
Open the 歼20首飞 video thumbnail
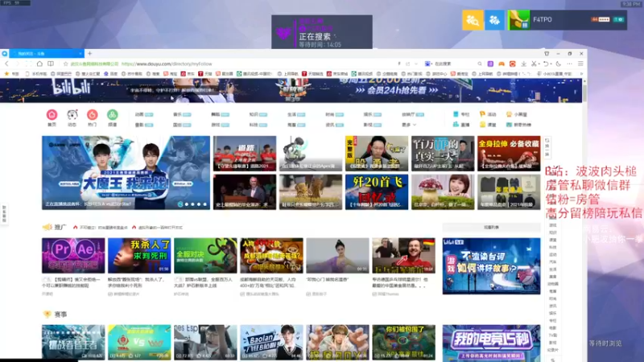(377, 192)
